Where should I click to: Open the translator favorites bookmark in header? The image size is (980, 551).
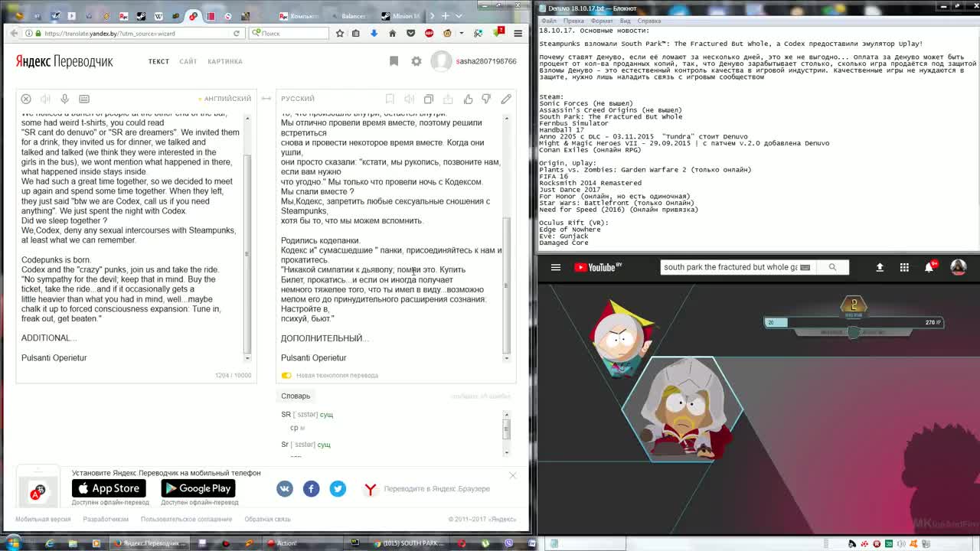click(x=394, y=61)
